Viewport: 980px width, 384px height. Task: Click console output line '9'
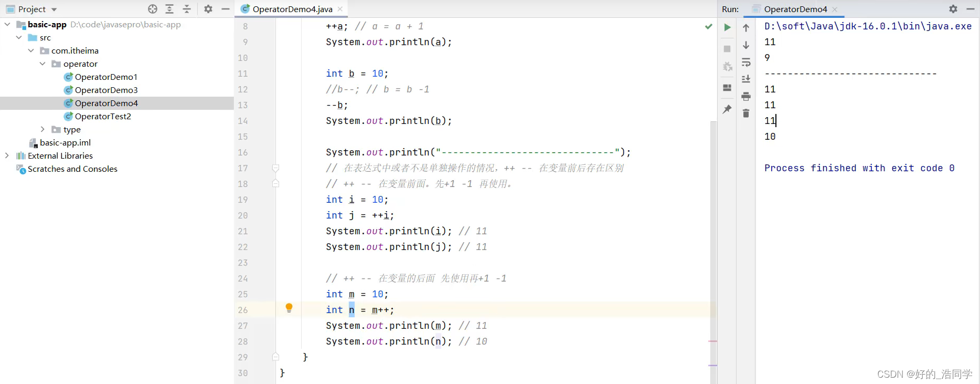click(768, 58)
